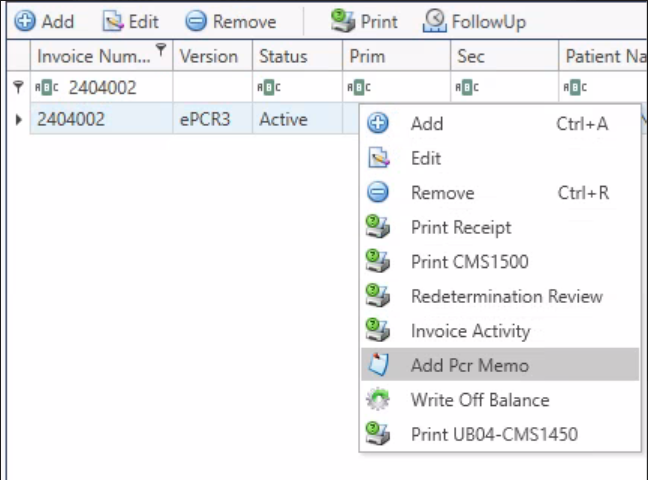Image resolution: width=648 pixels, height=480 pixels.
Task: Click the Remove minus icon in the toolbar
Action: click(196, 21)
